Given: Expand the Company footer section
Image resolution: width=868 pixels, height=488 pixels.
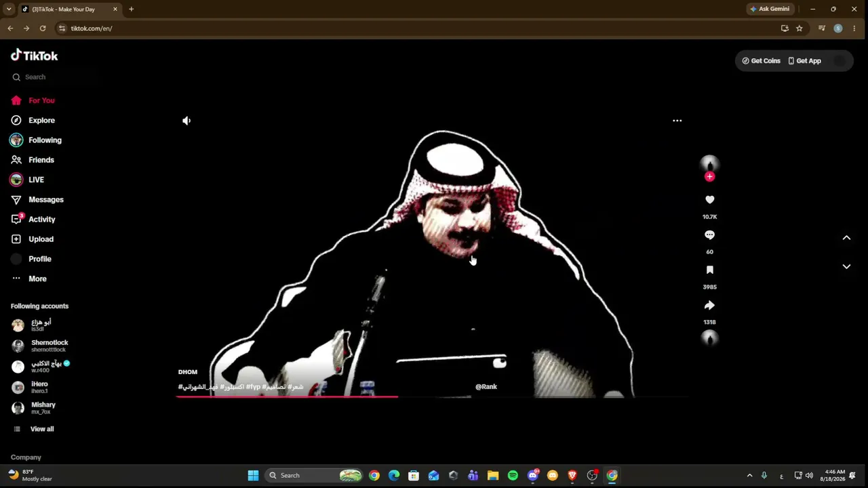Looking at the screenshot, I should click(x=26, y=457).
